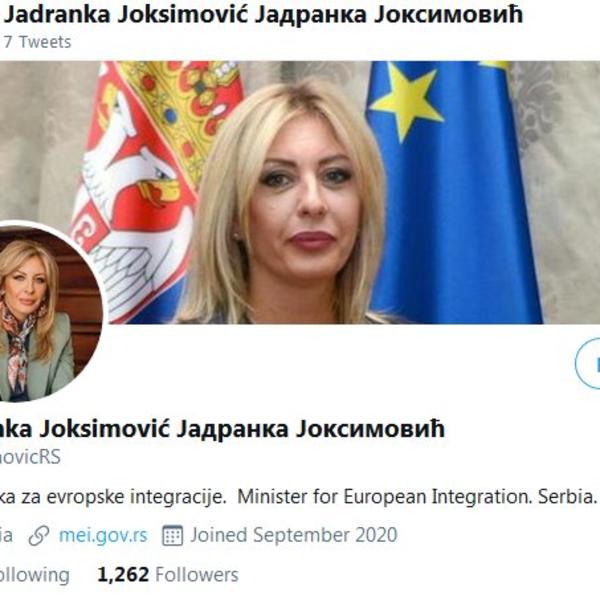Click Cyrillic "Јадранка" in profile display name

click(233, 429)
